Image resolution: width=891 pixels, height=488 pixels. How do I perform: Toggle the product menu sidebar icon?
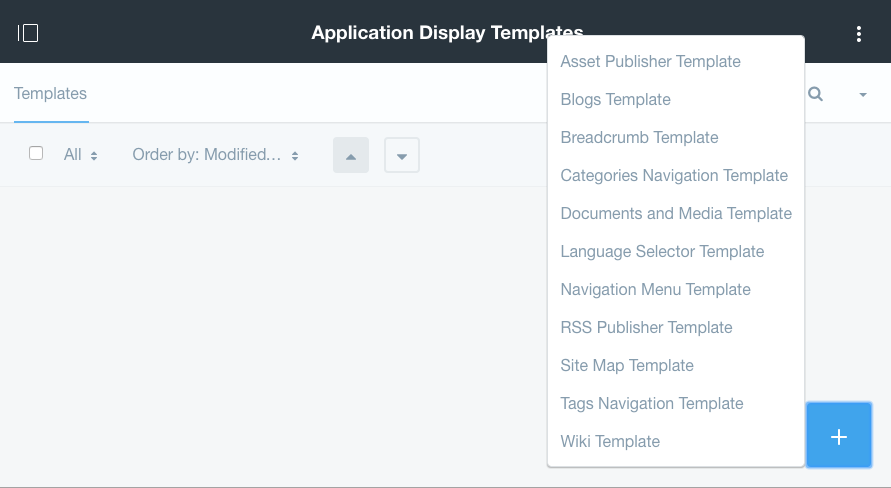tap(28, 33)
